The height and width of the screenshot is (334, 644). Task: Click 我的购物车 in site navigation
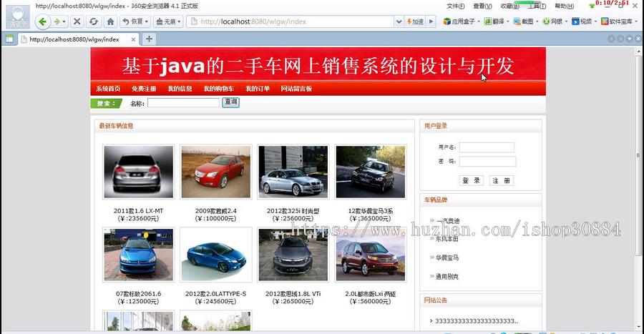(x=218, y=89)
